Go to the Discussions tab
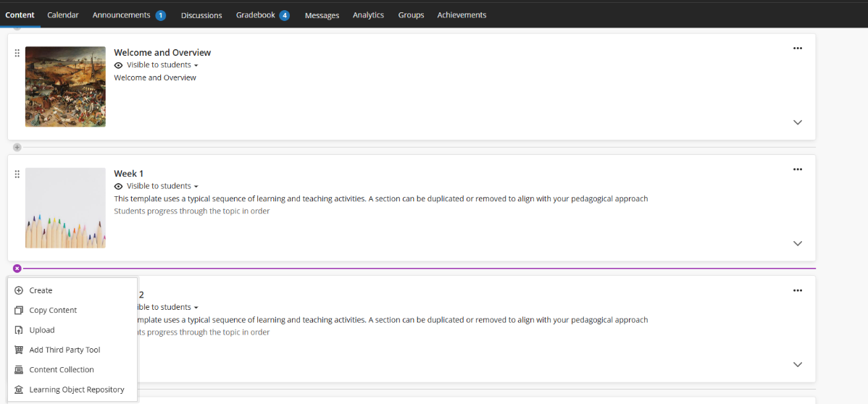This screenshot has height=404, width=868. coord(201,15)
